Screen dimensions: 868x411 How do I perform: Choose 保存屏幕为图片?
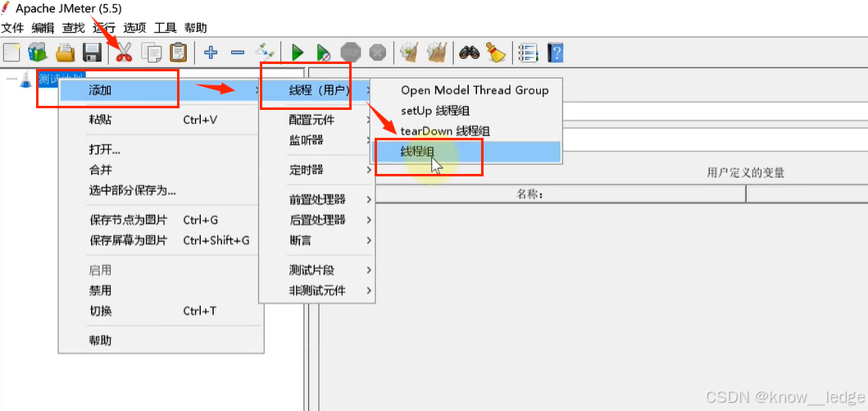point(160,240)
